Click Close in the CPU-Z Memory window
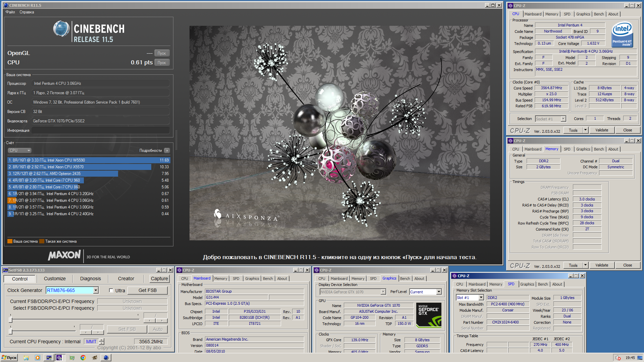Screen dimensions: 644x362 (x=628, y=265)
